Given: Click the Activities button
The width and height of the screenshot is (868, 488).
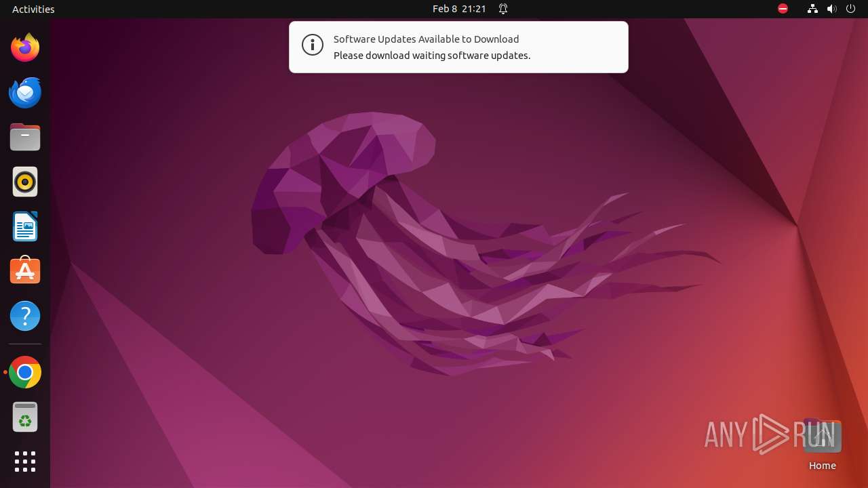Looking at the screenshot, I should (x=33, y=9).
